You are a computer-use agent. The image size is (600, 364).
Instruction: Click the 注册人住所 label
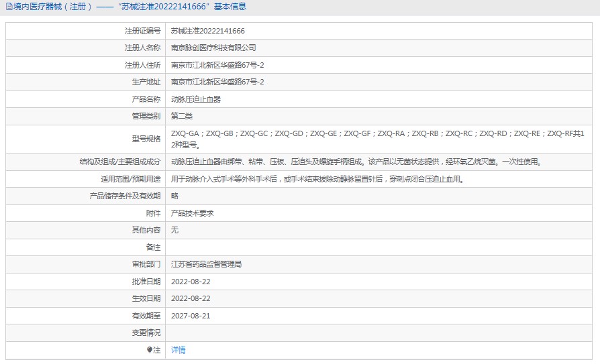pos(143,65)
